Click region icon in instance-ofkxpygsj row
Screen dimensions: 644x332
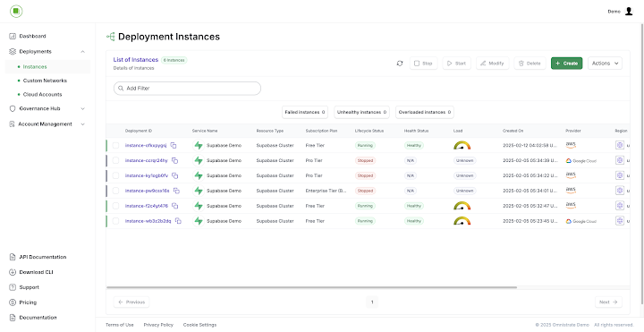pyautogui.click(x=619, y=145)
